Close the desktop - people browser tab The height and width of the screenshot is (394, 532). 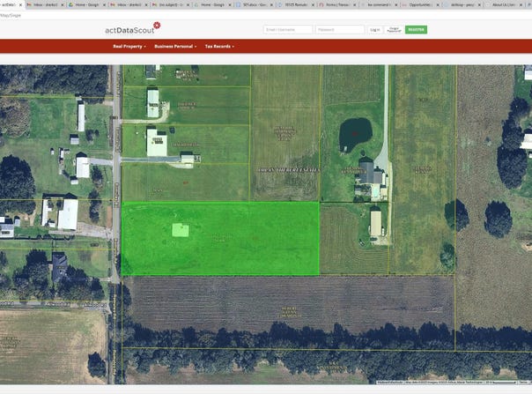coord(479,4)
